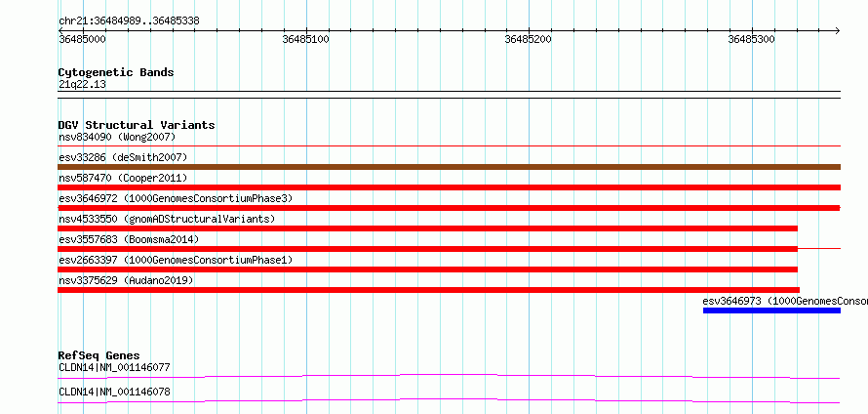Open variant esv3646972 1000GenomesConsortiumPhase3 label
The width and height of the screenshot is (868, 414).
(176, 198)
